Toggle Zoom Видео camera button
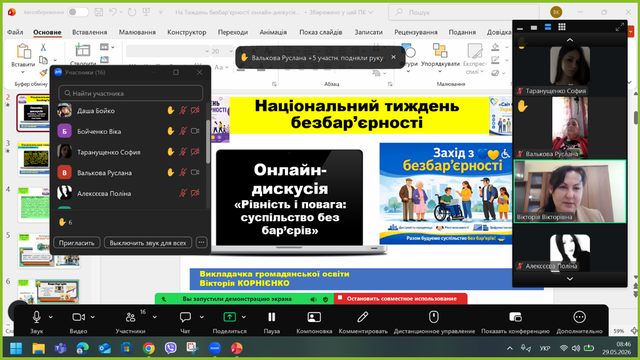The image size is (640, 360). coord(78,322)
